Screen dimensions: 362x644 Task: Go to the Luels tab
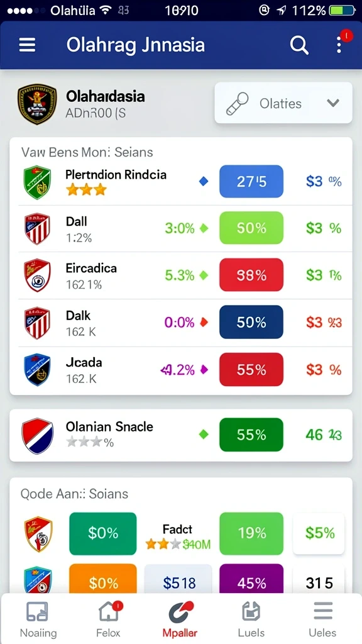[x=251, y=619]
